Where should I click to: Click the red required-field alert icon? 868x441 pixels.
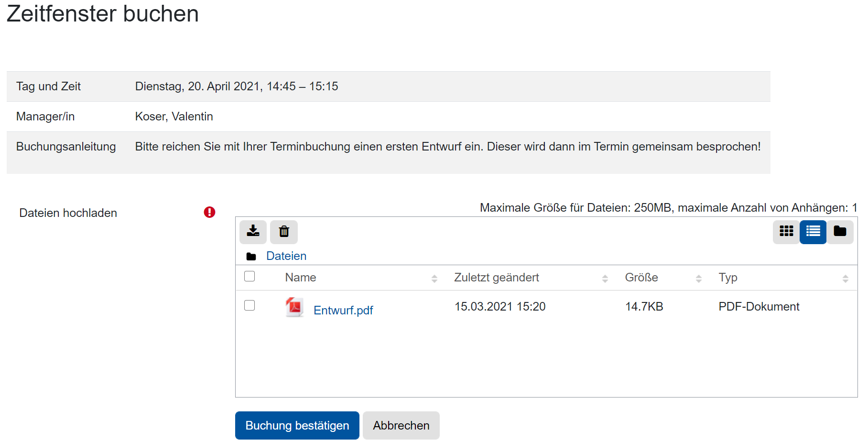209,212
